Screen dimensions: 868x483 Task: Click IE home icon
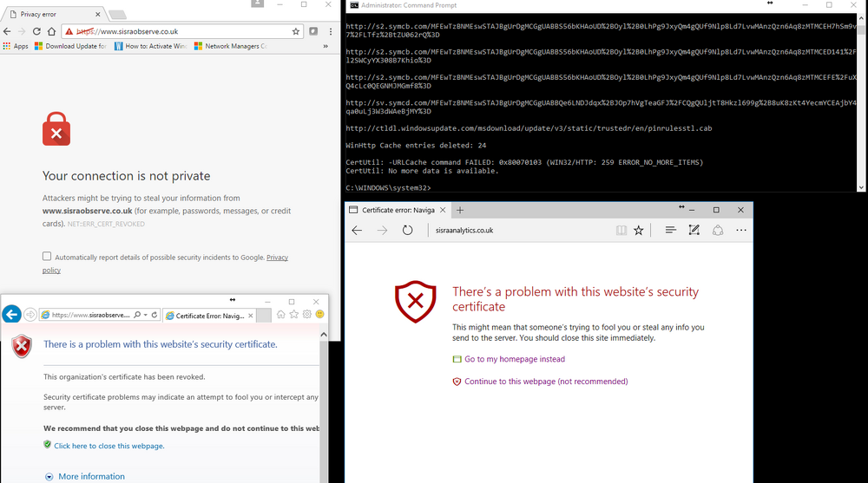[x=281, y=314]
